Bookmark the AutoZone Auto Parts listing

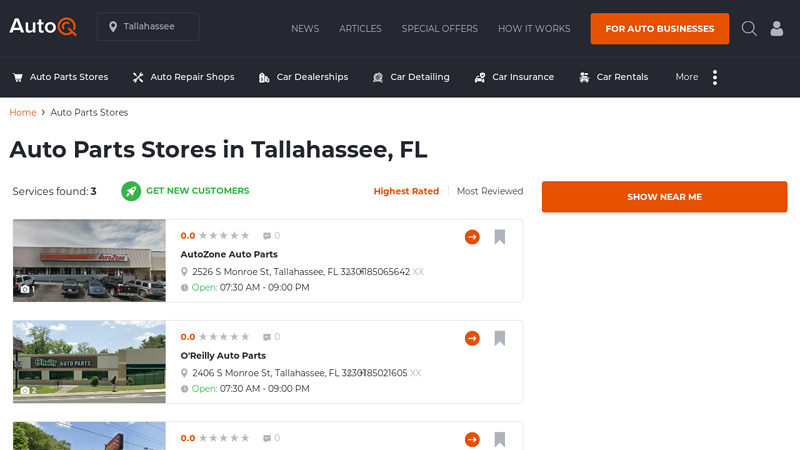tap(499, 237)
